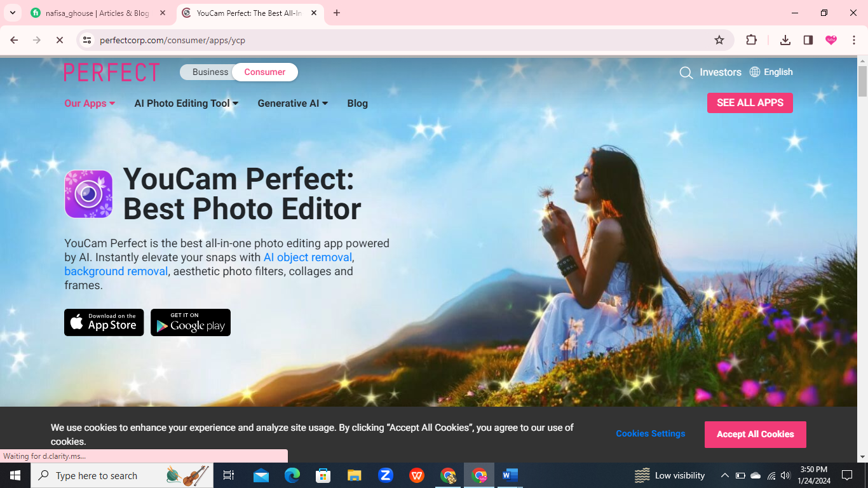Click the Low visibility weather widget
Image resolution: width=868 pixels, height=488 pixels.
tap(670, 475)
